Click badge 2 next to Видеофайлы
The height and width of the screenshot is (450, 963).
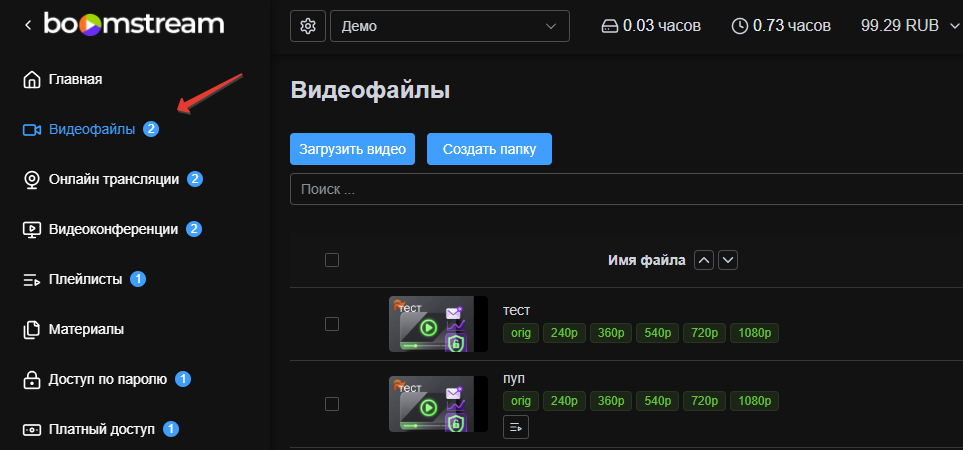point(151,130)
